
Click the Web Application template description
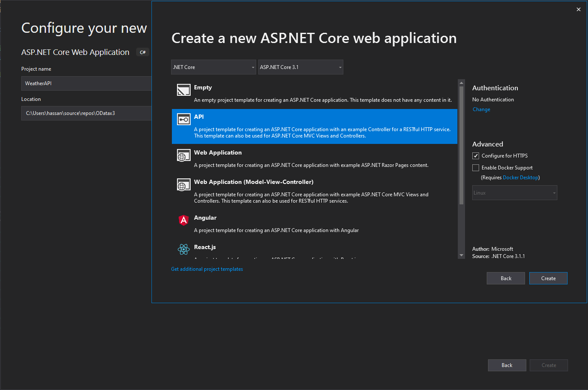[x=311, y=165]
